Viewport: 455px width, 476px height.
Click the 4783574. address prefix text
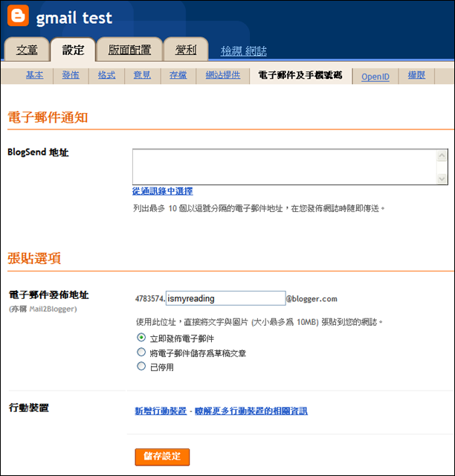[150, 299]
